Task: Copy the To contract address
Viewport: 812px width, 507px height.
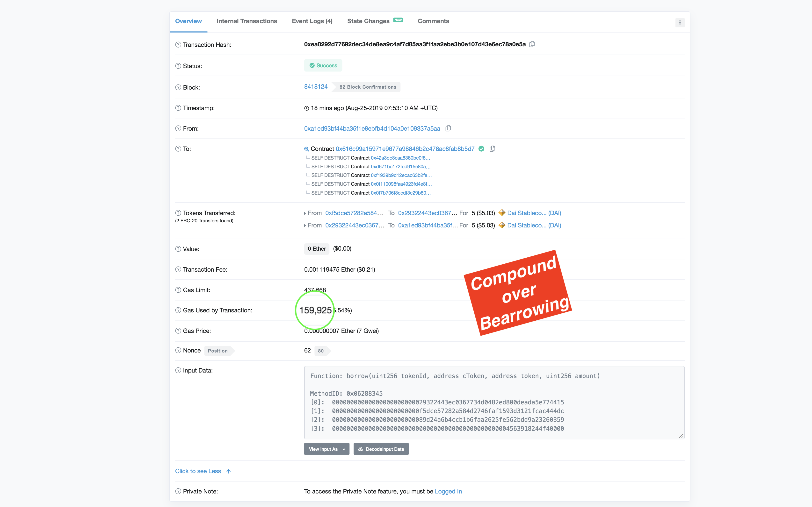Action: pos(492,148)
